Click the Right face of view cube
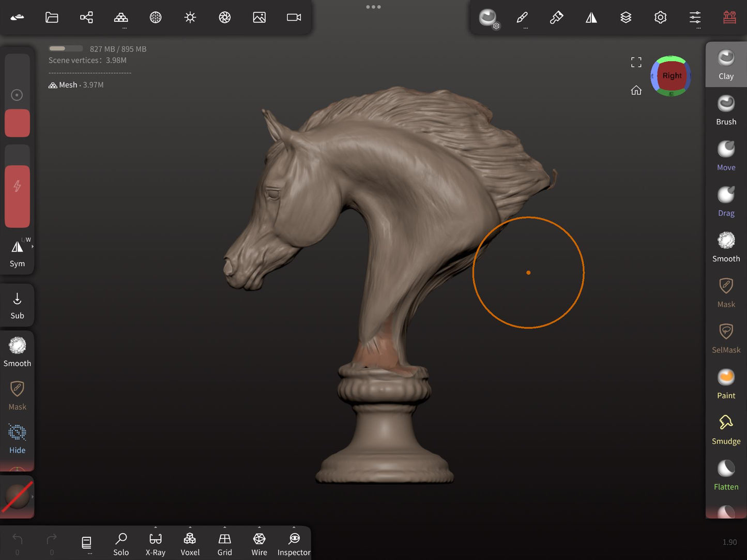This screenshot has width=747, height=560. pyautogui.click(x=672, y=75)
